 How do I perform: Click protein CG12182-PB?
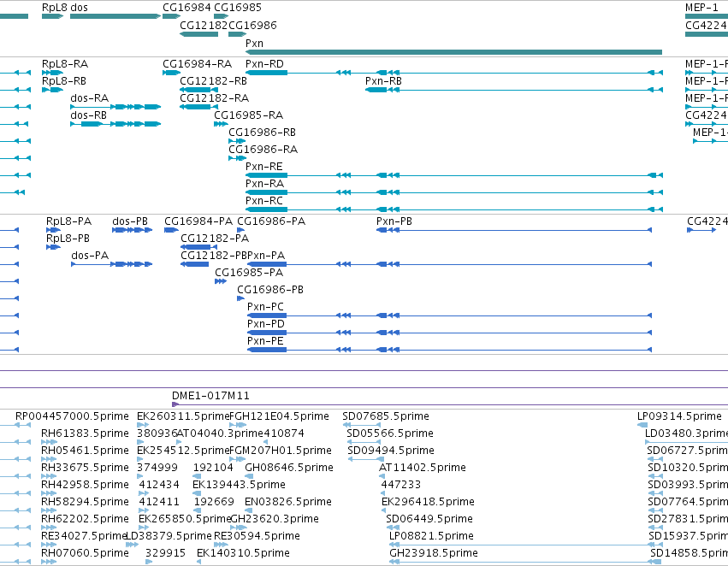pos(194,264)
